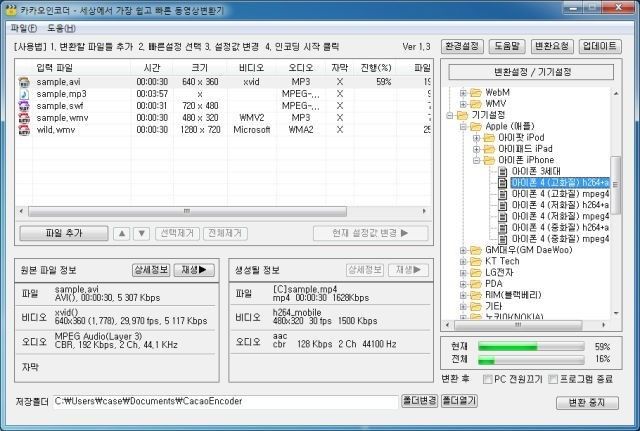Click the 아이팟 iPod folder icon
640x431 pixels.
point(489,138)
